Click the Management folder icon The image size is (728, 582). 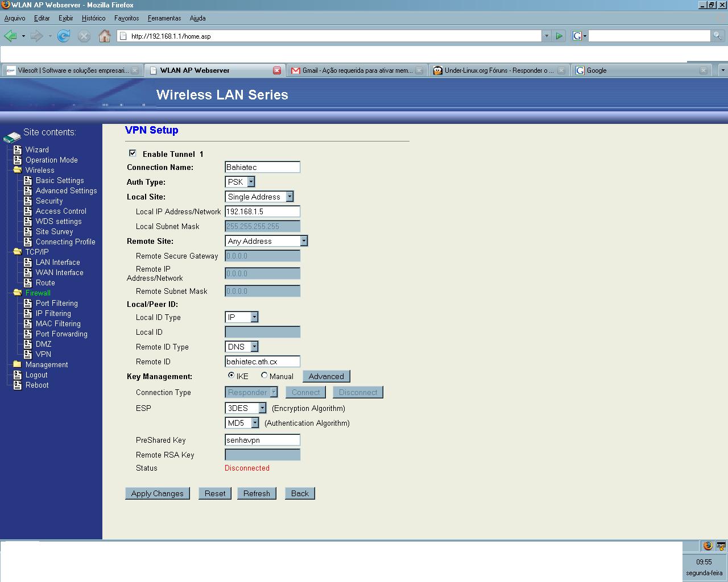pos(18,364)
